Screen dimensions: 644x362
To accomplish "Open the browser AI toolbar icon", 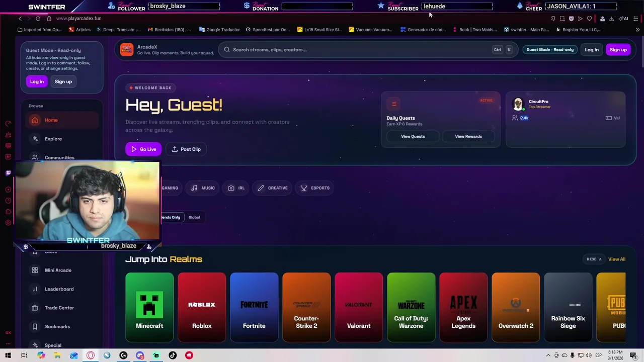I will click(624, 19).
